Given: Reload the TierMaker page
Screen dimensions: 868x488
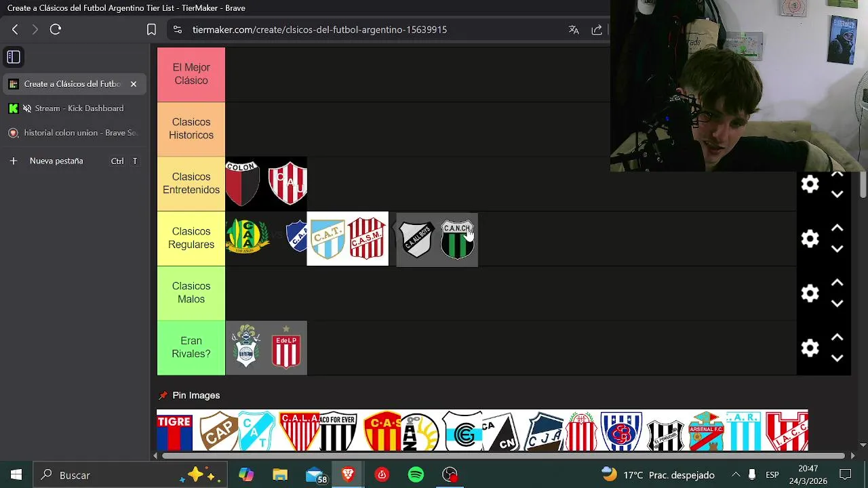Looking at the screenshot, I should [x=56, y=30].
